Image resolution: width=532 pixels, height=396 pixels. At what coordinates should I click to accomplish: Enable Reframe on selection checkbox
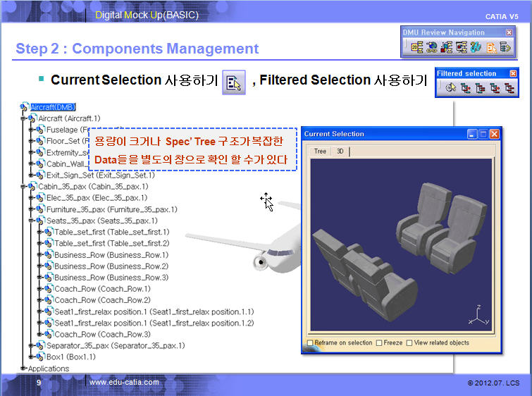pyautogui.click(x=310, y=343)
